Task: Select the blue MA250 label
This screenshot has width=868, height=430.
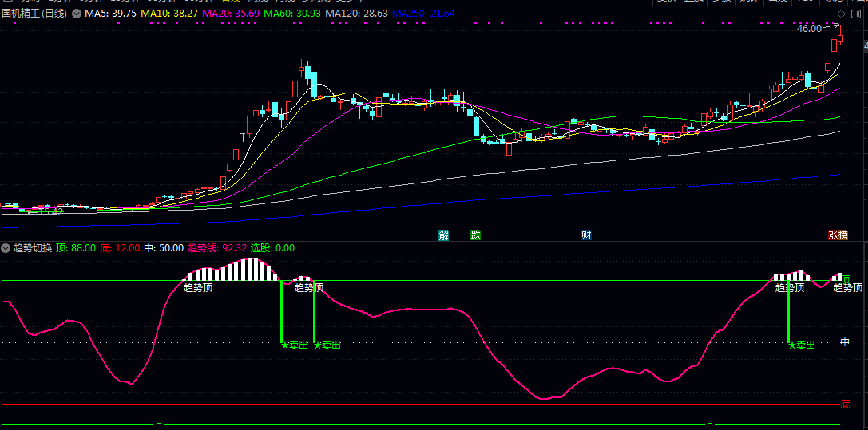Action: [x=423, y=14]
